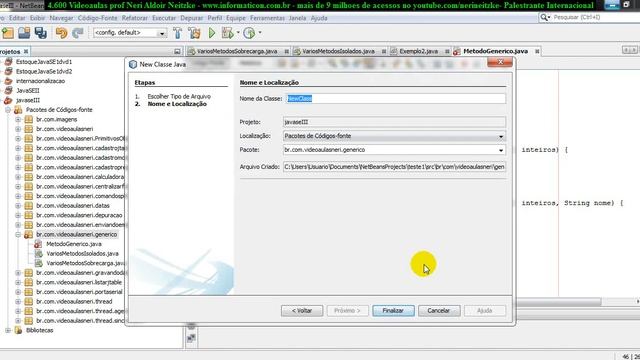This screenshot has height=360, width=640.
Task: Select br.com.videoaulasneri.calculadora package
Action: 80,177
